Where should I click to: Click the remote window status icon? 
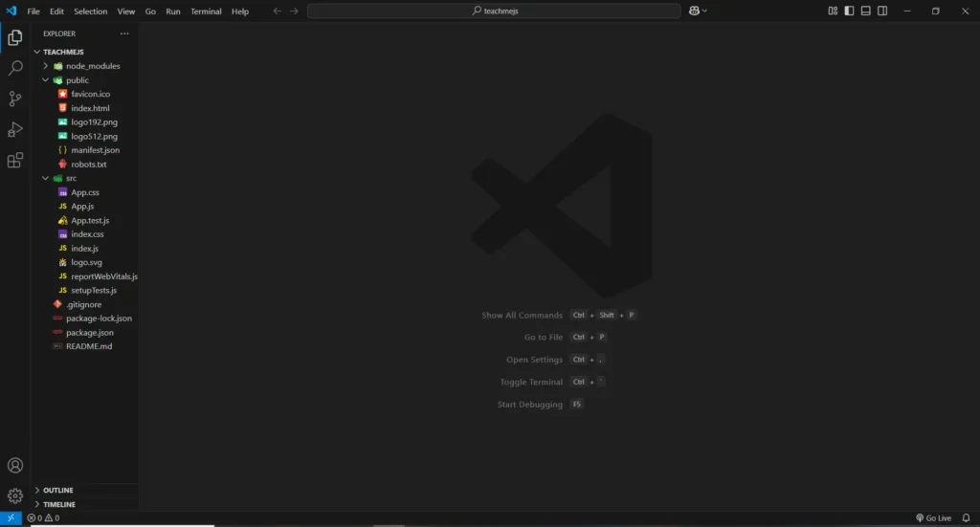click(11, 517)
